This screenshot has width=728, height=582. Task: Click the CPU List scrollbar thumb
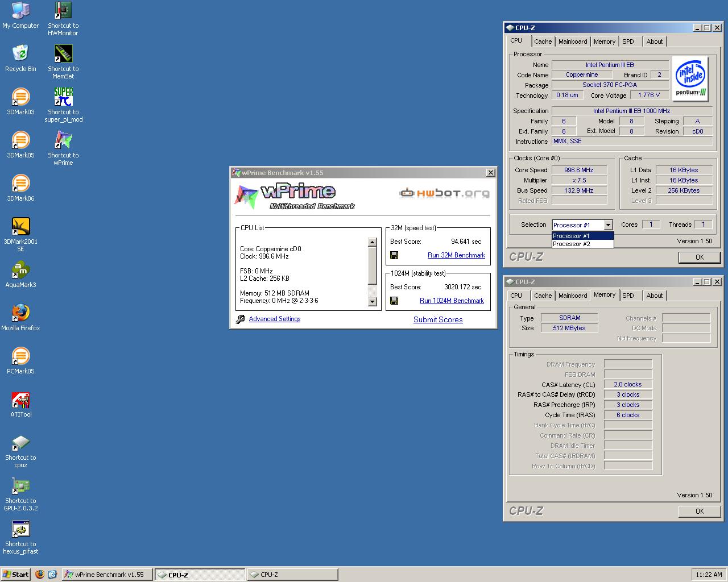pos(373,265)
